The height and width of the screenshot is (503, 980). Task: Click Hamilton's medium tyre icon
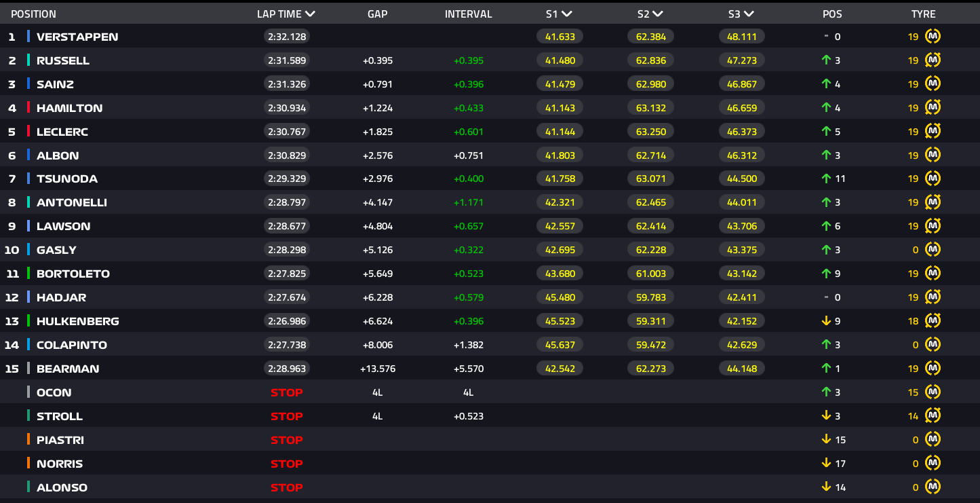point(933,108)
